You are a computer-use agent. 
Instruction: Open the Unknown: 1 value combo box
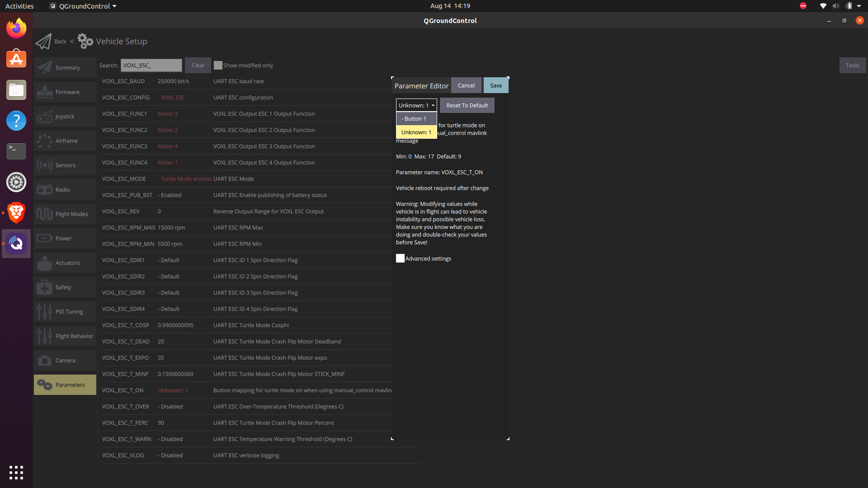(x=416, y=105)
